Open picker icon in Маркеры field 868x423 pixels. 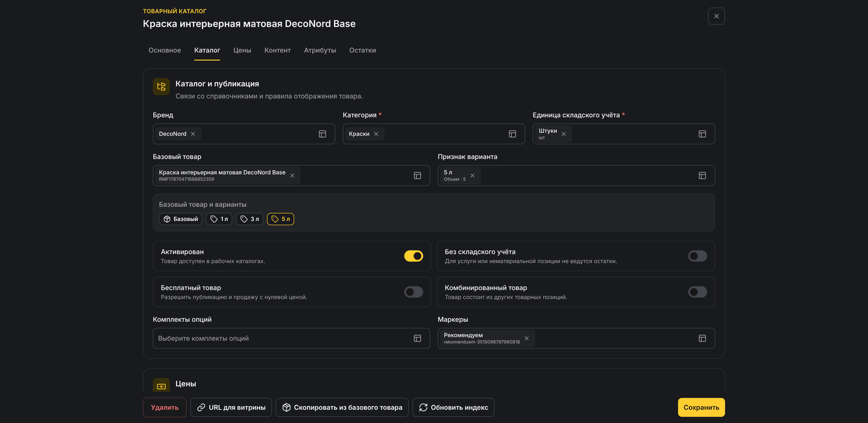702,339
